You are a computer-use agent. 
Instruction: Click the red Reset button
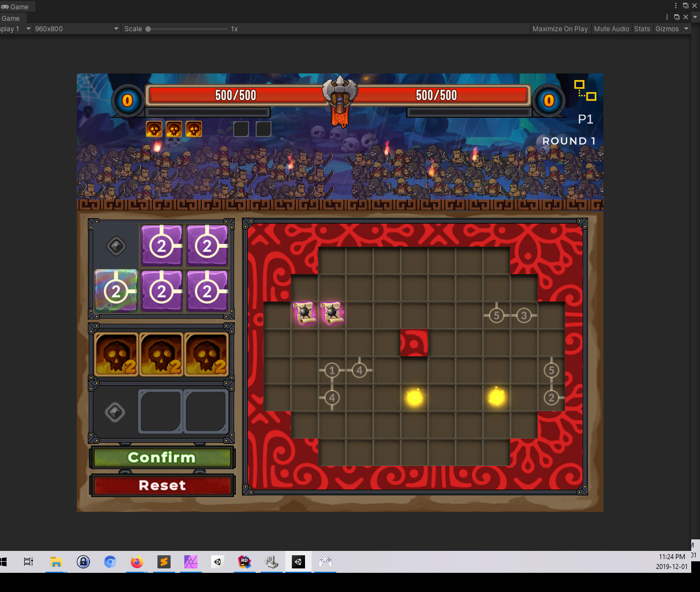[162, 486]
